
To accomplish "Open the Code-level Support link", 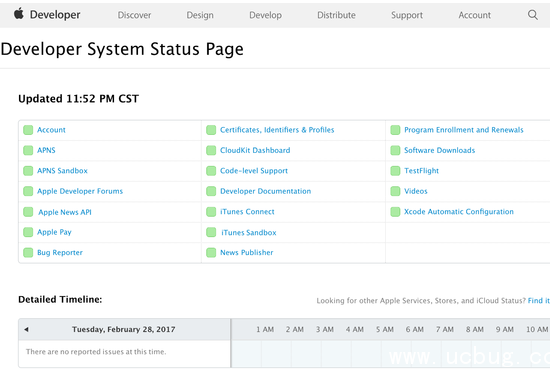I will (x=254, y=171).
